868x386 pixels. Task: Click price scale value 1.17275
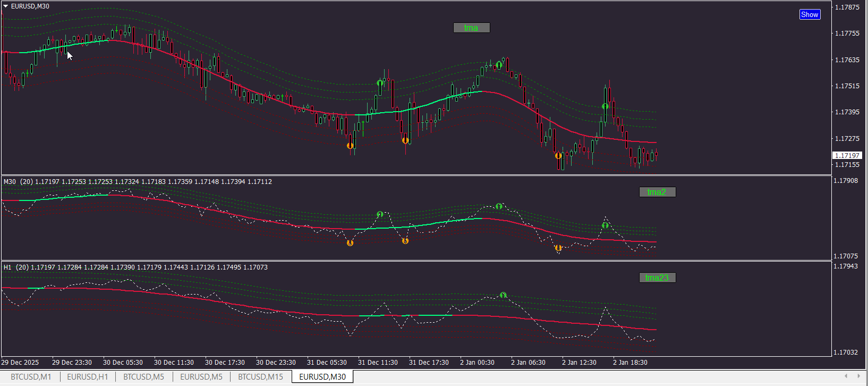[x=847, y=139]
